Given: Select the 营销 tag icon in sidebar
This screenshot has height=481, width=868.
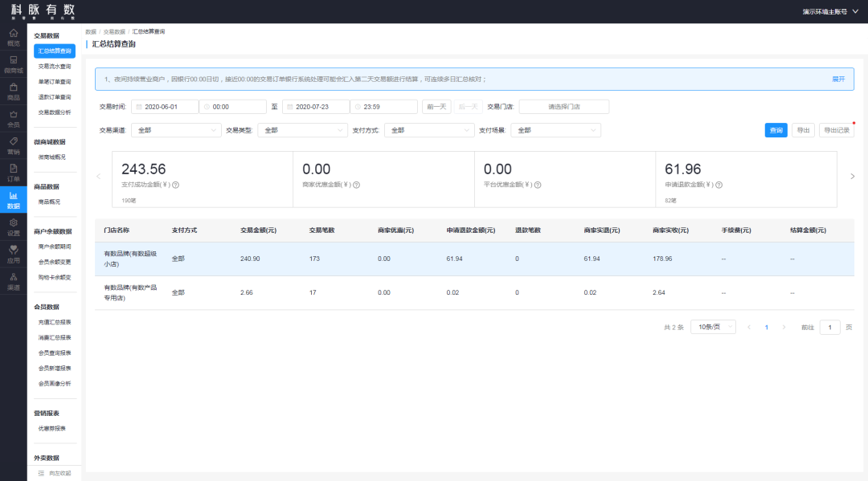Looking at the screenshot, I should click(x=14, y=145).
